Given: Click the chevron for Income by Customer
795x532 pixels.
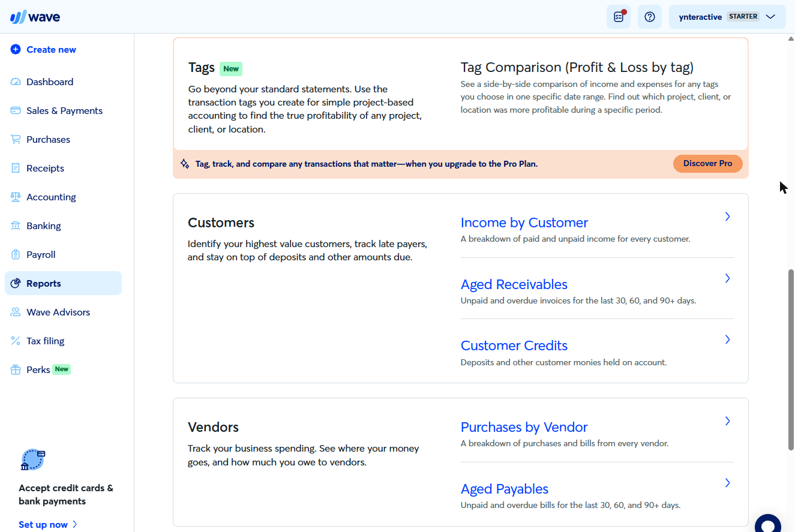Looking at the screenshot, I should pos(727,217).
